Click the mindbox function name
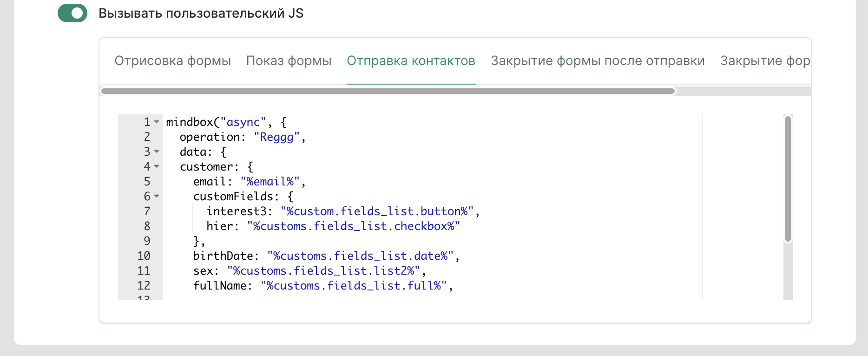Screen dimensions: 868x356 [190, 122]
